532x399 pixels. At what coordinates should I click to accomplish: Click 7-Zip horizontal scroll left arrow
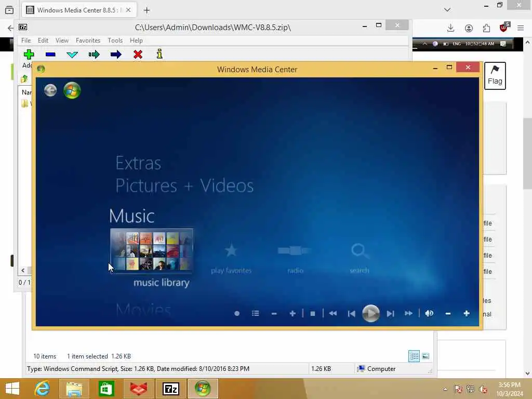(23, 270)
